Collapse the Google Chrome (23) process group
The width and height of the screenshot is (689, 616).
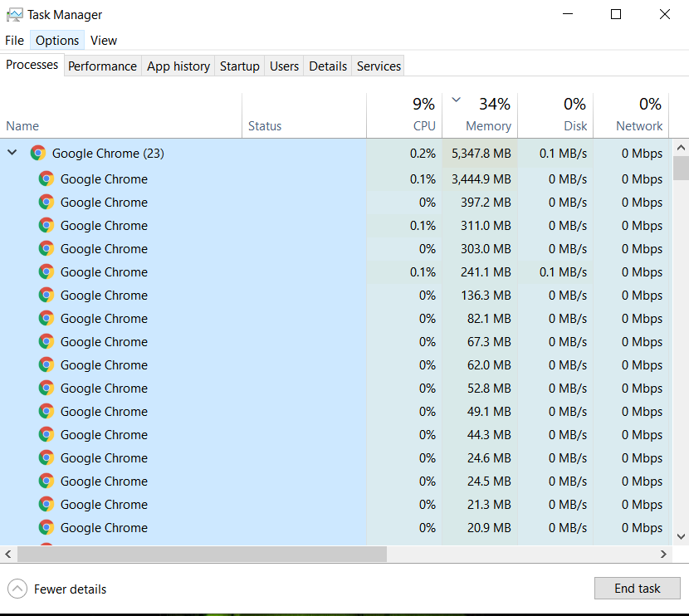(12, 153)
